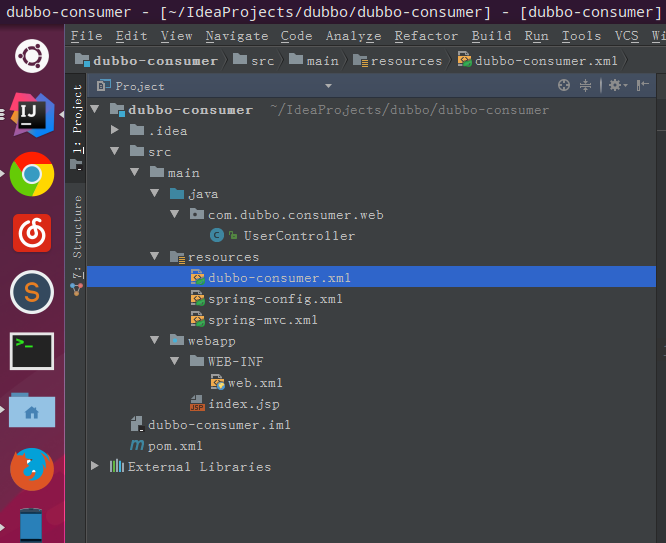Collapse the webapp folder
This screenshot has width=666, height=543.
(155, 340)
